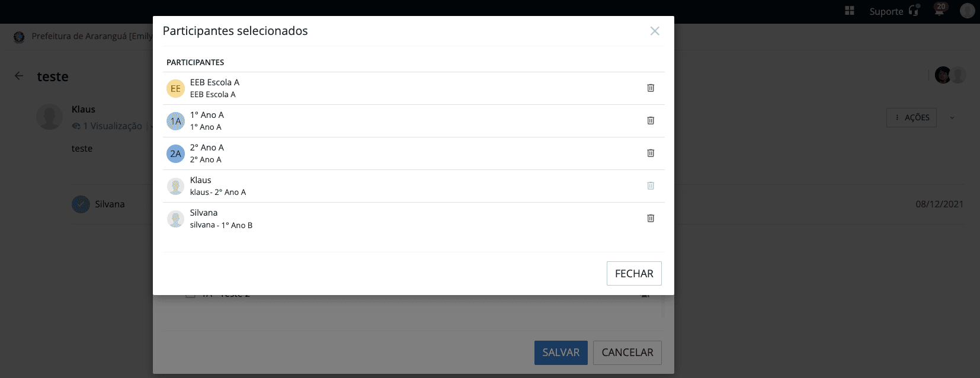980x378 pixels.
Task: Go back using the arrow beside teste
Action: 19,76
